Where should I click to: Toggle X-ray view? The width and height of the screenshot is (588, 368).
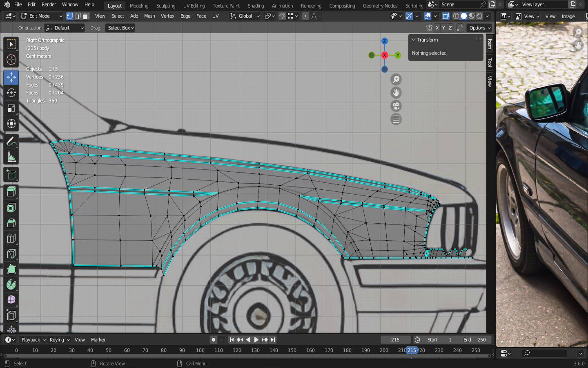[x=446, y=16]
